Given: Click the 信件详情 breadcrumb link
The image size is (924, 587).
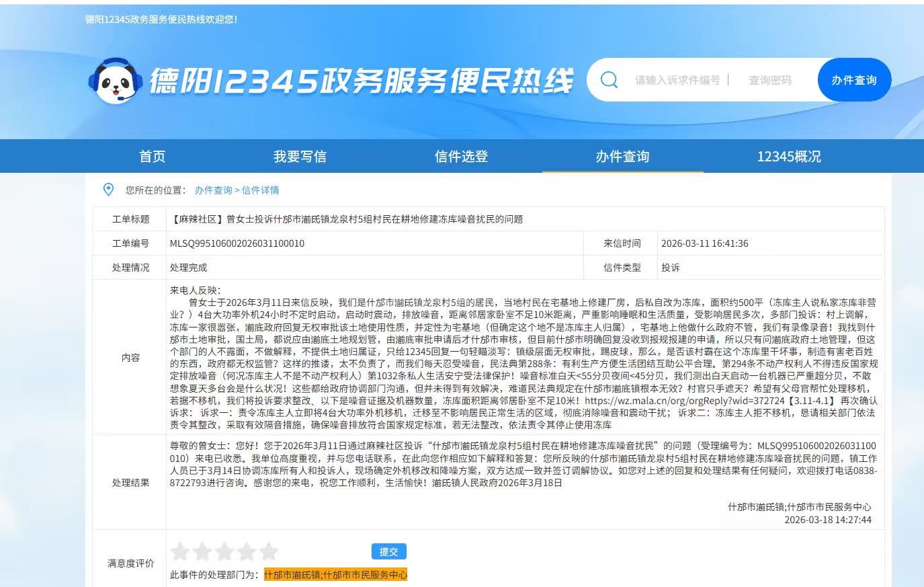Looking at the screenshot, I should point(260,190).
